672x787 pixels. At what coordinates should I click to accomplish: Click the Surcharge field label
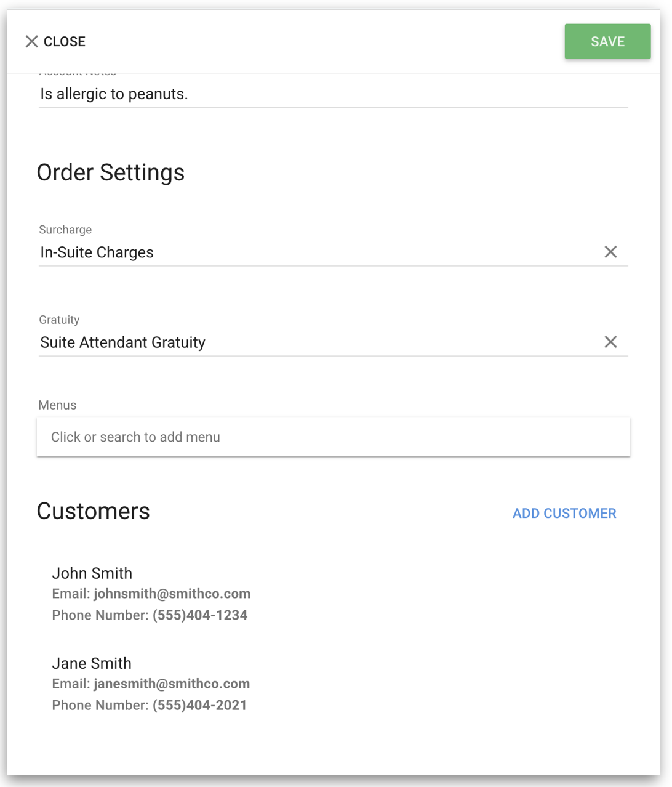pos(65,230)
